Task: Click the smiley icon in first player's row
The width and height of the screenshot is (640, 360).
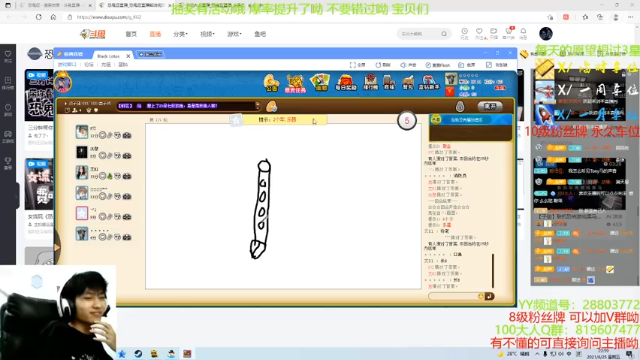Action: (102, 135)
